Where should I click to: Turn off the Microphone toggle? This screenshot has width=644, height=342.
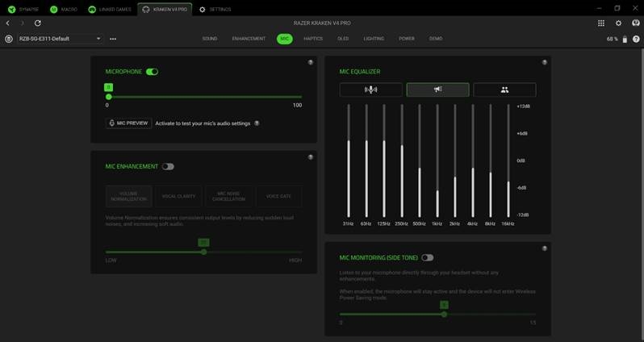point(152,72)
